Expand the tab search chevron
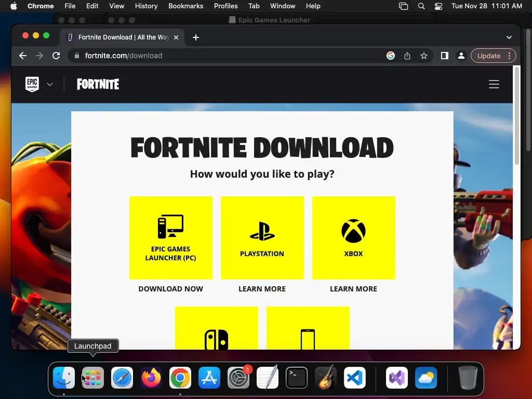Image resolution: width=532 pixels, height=399 pixels. 509,37
